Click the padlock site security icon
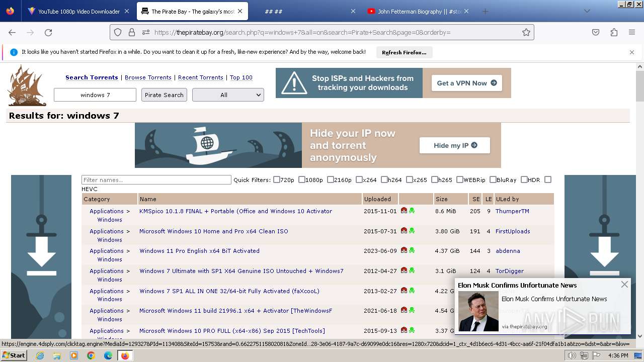 [x=132, y=32]
